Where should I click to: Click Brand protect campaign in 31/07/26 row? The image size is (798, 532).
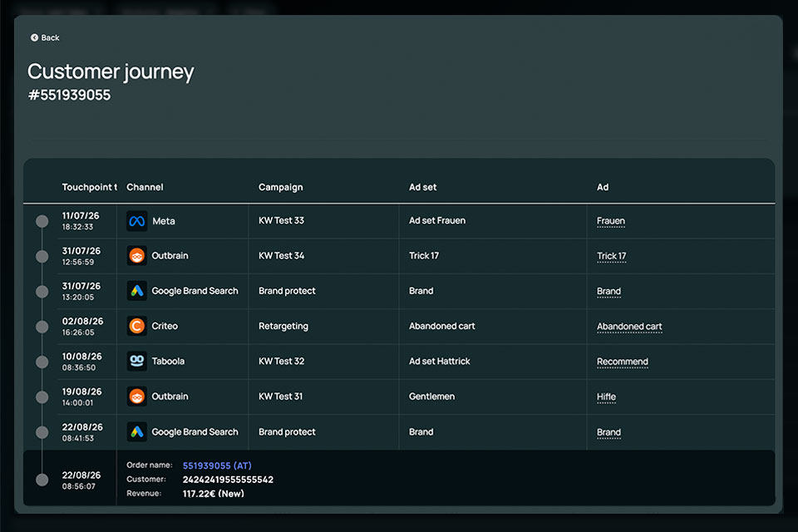click(287, 291)
